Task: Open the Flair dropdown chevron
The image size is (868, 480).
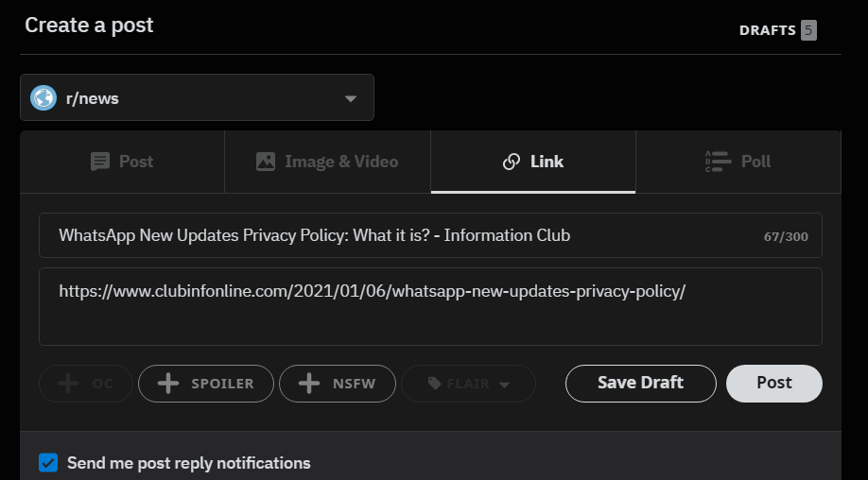Action: pos(505,385)
